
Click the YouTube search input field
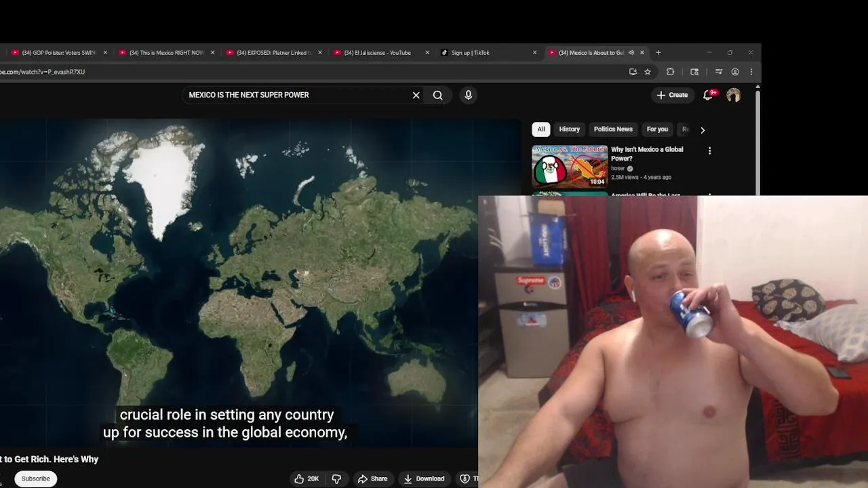coord(298,95)
